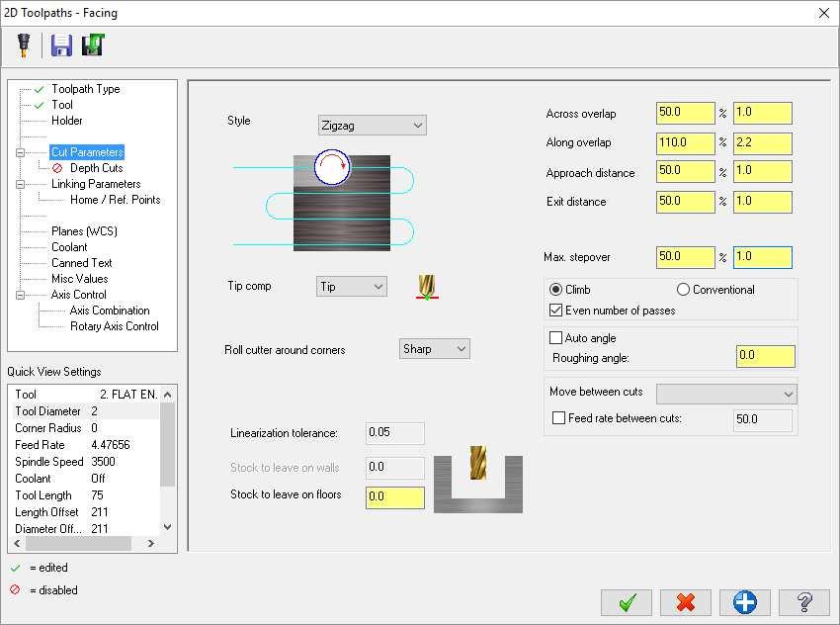840x625 pixels.
Task: Click the Quick View horizontal scrollbar thumb
Action: click(x=79, y=544)
